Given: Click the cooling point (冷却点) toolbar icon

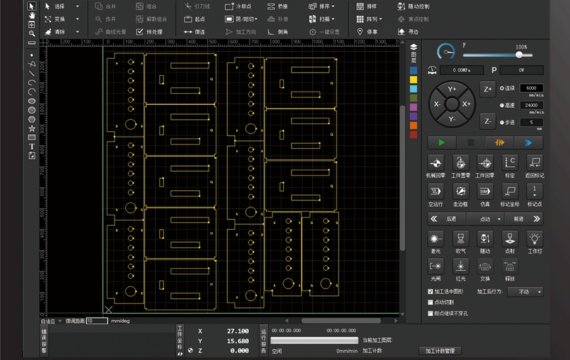Looking at the screenshot, I should [229, 6].
